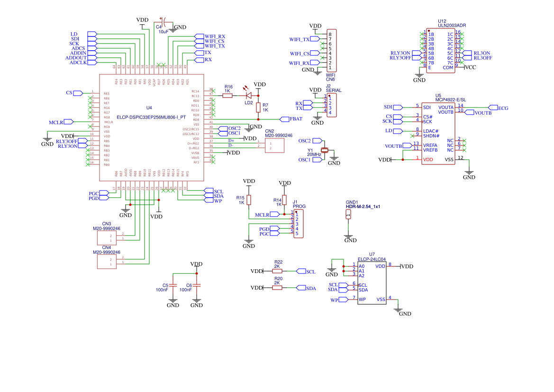The width and height of the screenshot is (554, 392).
Task: Select resistor R16 next to LD2
Action: point(227,95)
